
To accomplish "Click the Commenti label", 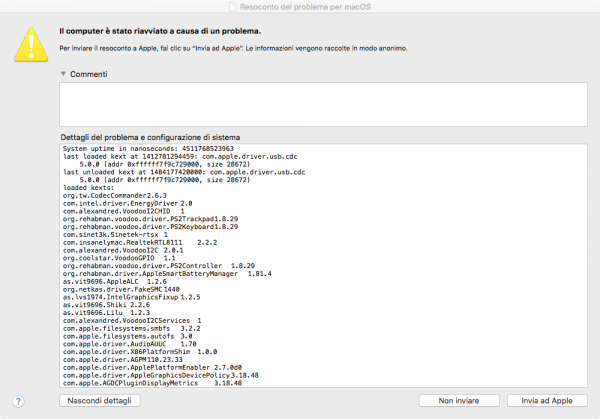I will (x=89, y=74).
